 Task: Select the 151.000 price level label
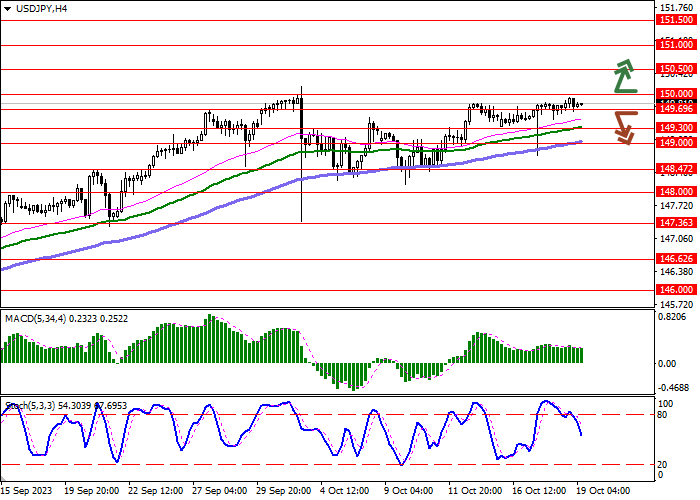[676, 45]
